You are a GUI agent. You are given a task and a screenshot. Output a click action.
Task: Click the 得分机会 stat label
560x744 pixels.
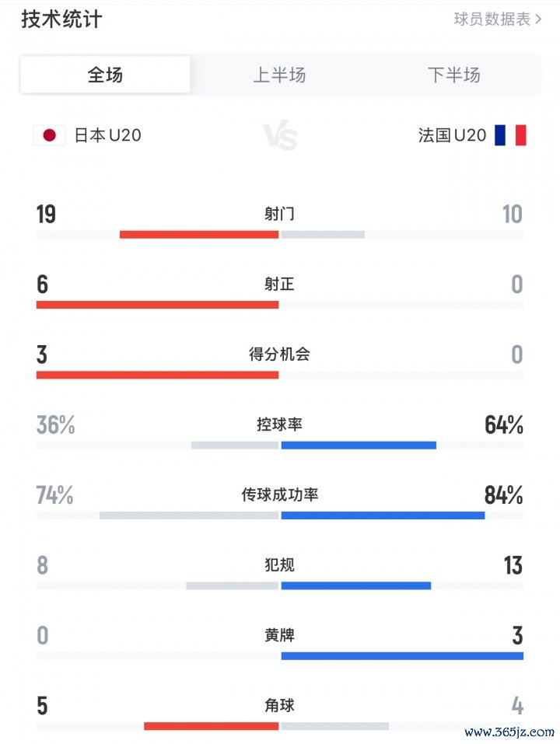coord(279,355)
